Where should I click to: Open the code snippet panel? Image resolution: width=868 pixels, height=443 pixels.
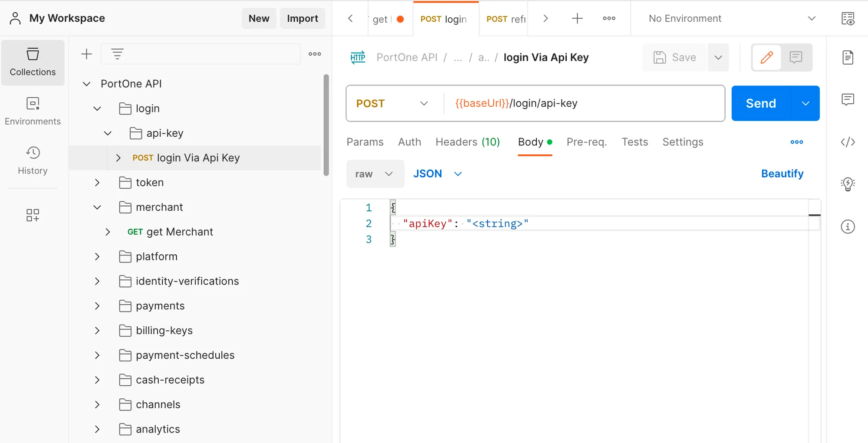point(848,142)
